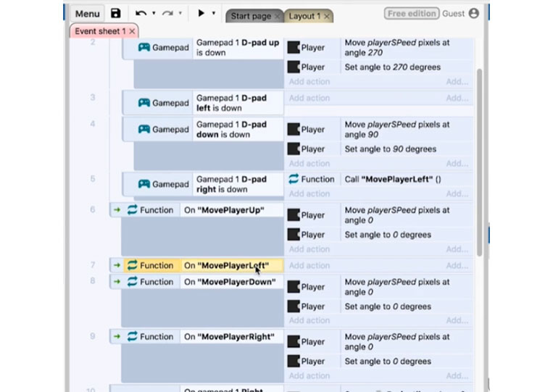The width and height of the screenshot is (553, 392).
Task: Select Gamepad icon in D-pad left event
Action: 144,103
